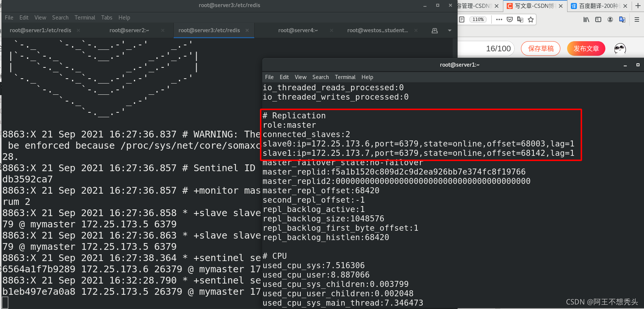The width and height of the screenshot is (644, 309).
Task: Click the slave1 ip=172.25.173.7 line
Action: [x=419, y=153]
